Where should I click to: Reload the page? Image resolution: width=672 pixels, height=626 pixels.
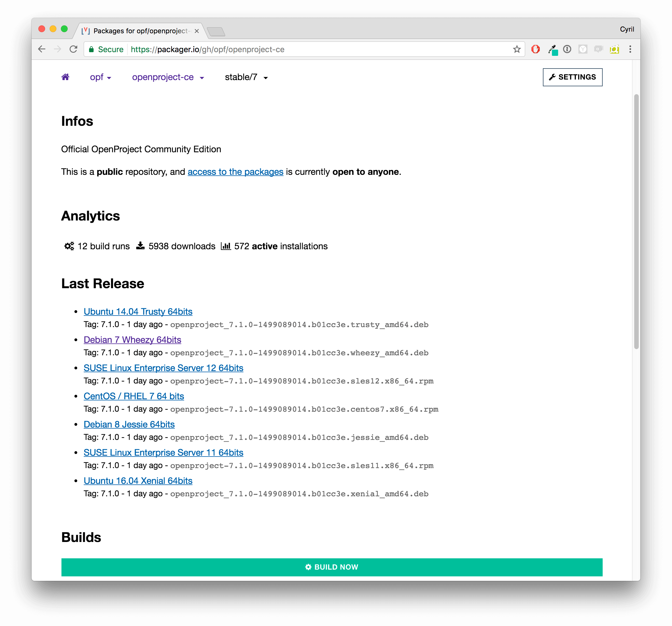(x=73, y=49)
